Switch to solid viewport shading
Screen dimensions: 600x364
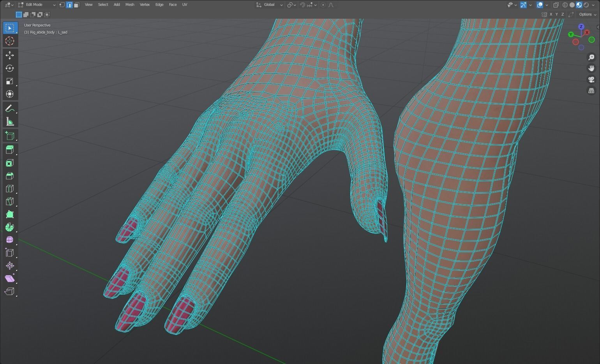(x=572, y=5)
